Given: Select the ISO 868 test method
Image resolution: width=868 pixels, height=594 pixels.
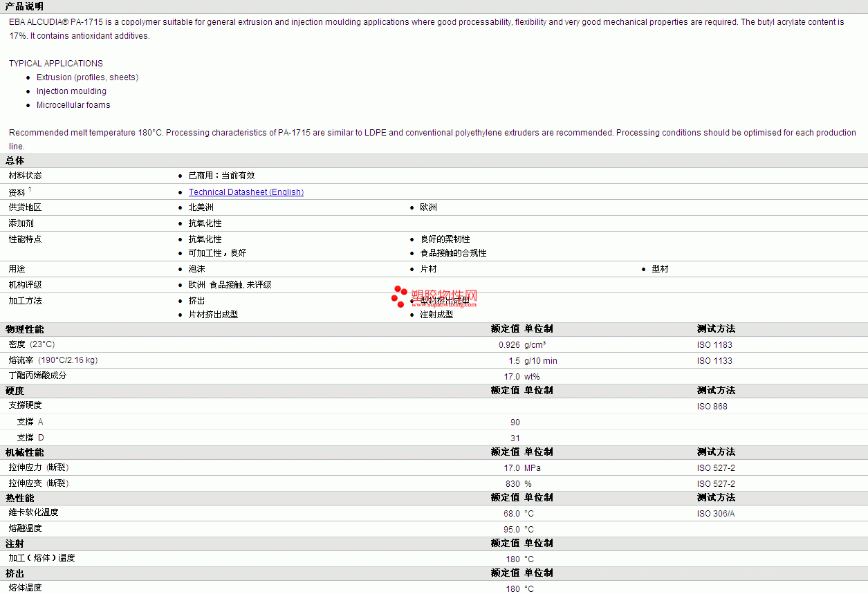Looking at the screenshot, I should (712, 407).
